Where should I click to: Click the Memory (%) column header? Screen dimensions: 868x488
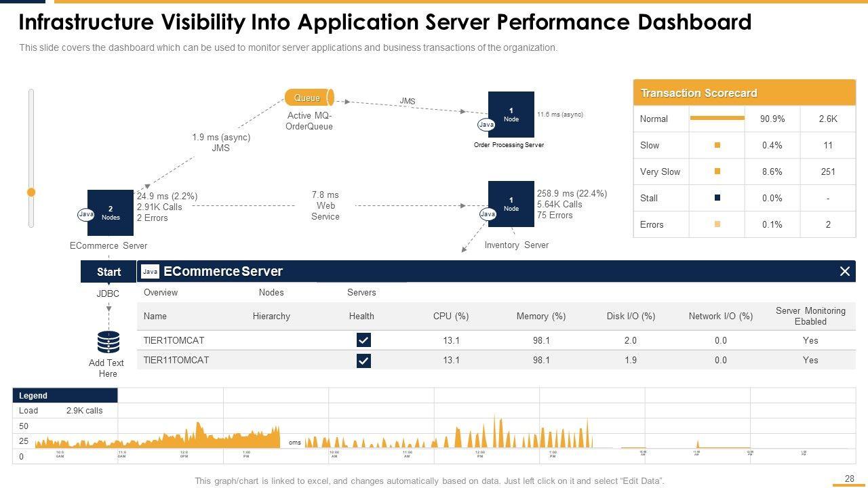coord(540,317)
